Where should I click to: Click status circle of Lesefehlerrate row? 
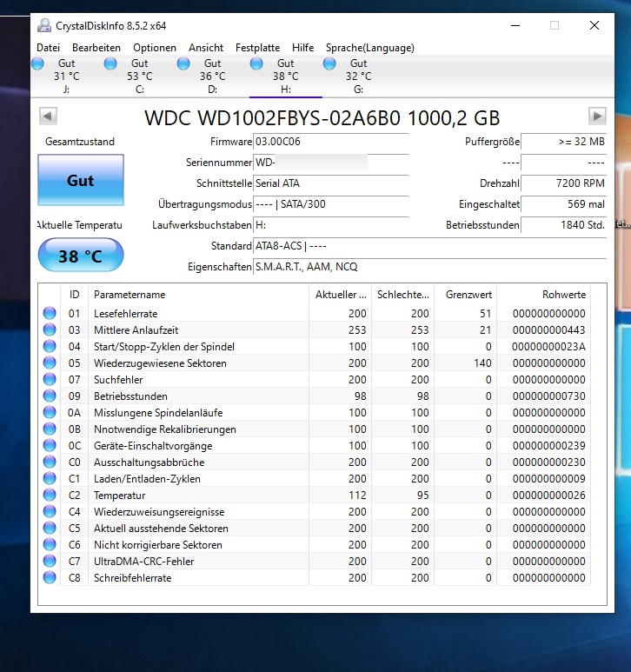[x=50, y=313]
